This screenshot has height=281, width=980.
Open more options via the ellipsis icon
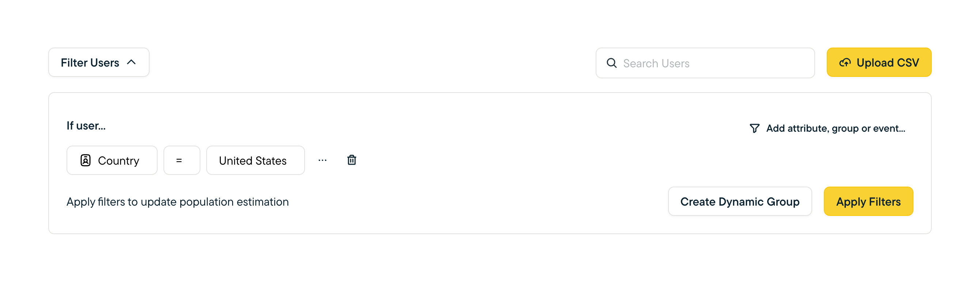tap(323, 160)
